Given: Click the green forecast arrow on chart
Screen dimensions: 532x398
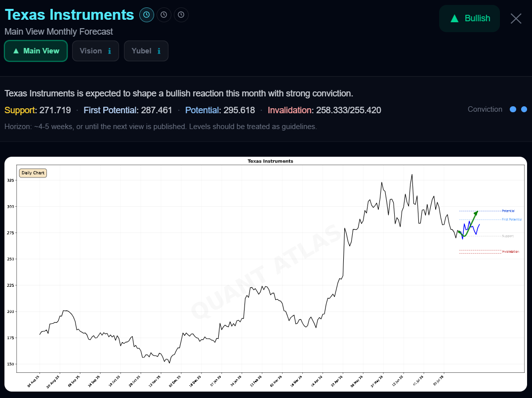Looking at the screenshot, I should (x=469, y=225).
